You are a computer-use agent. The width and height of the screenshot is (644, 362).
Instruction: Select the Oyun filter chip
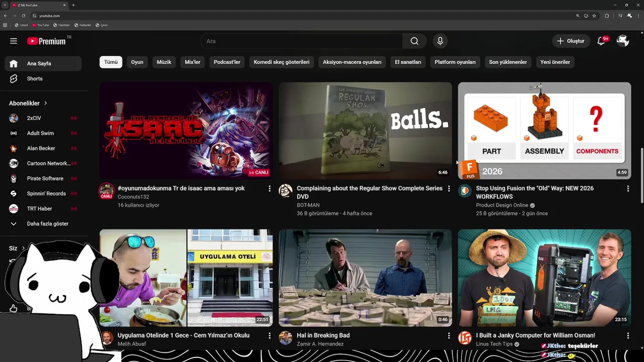(137, 62)
